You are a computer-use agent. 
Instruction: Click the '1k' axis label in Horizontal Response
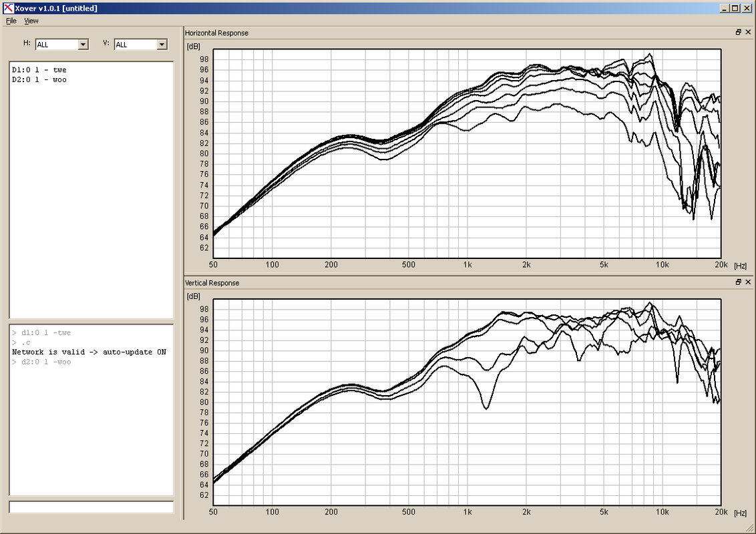(467, 264)
